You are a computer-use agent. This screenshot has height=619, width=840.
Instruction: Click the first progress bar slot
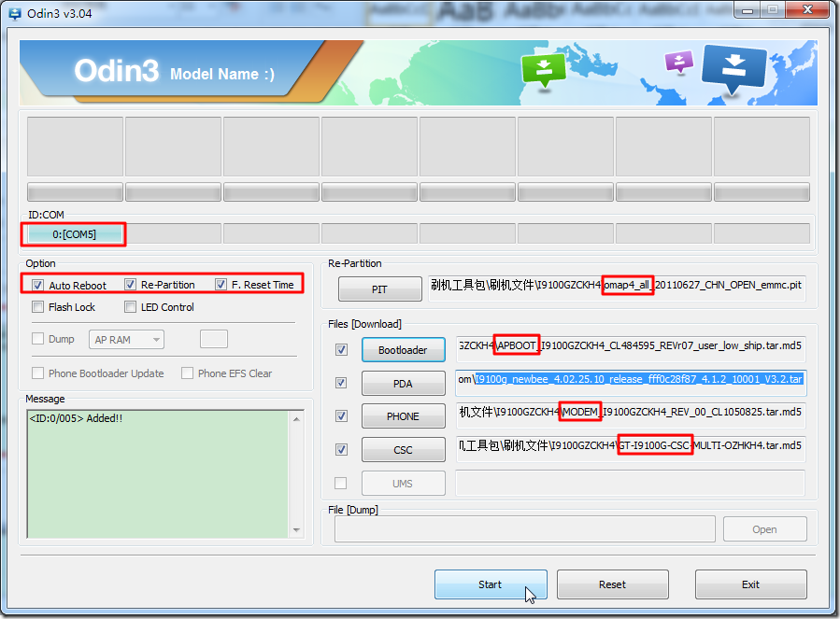pyautogui.click(x=75, y=191)
